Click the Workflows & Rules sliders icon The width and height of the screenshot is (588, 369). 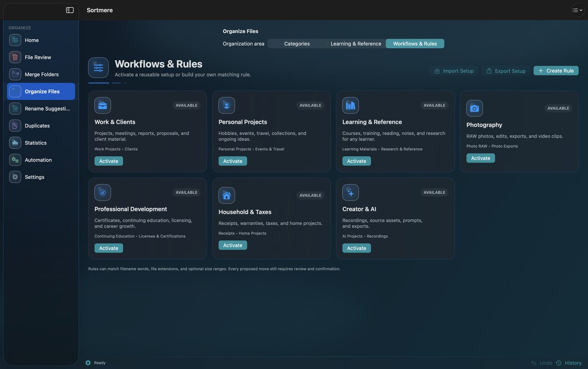click(x=98, y=68)
